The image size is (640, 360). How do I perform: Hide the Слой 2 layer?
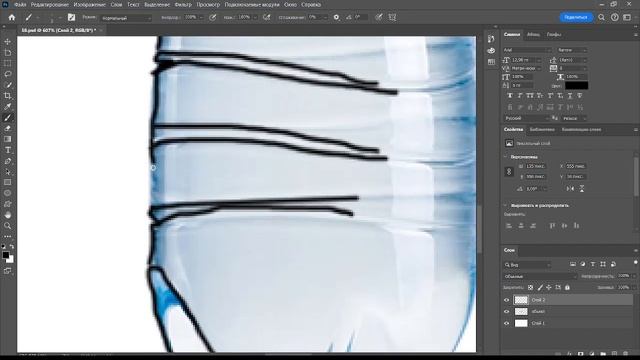coord(507,300)
